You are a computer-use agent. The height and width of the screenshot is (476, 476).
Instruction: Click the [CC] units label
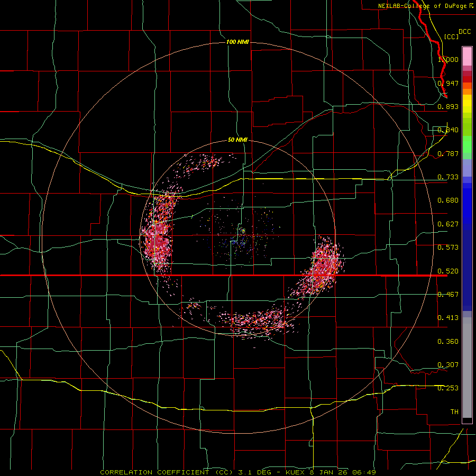click(452, 36)
